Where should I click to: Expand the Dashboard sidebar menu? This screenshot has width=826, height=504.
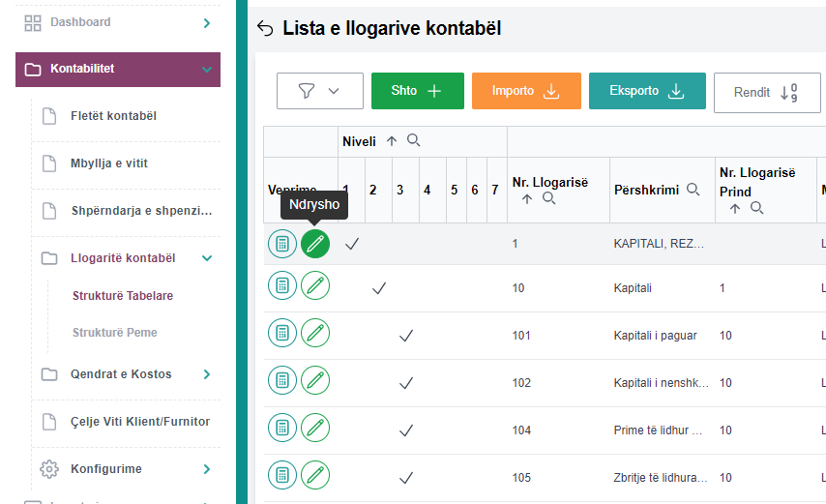coord(207,22)
